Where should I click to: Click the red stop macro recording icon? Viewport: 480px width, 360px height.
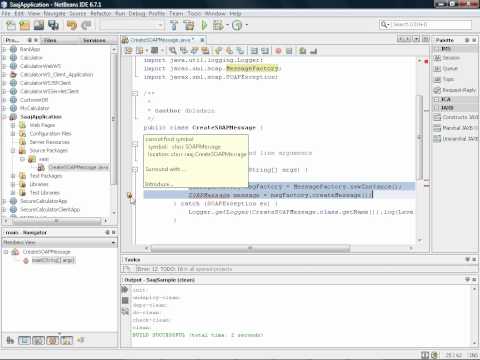pyautogui.click(x=278, y=51)
